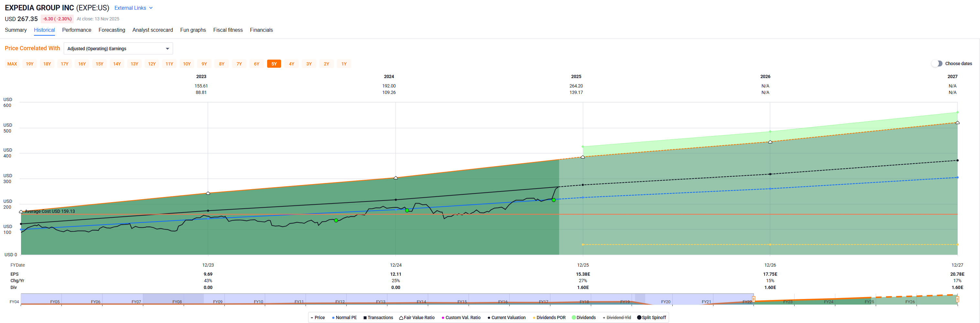Open the Adjusted (Operating) Earnings dropdown
980x323 pixels.
pos(118,49)
